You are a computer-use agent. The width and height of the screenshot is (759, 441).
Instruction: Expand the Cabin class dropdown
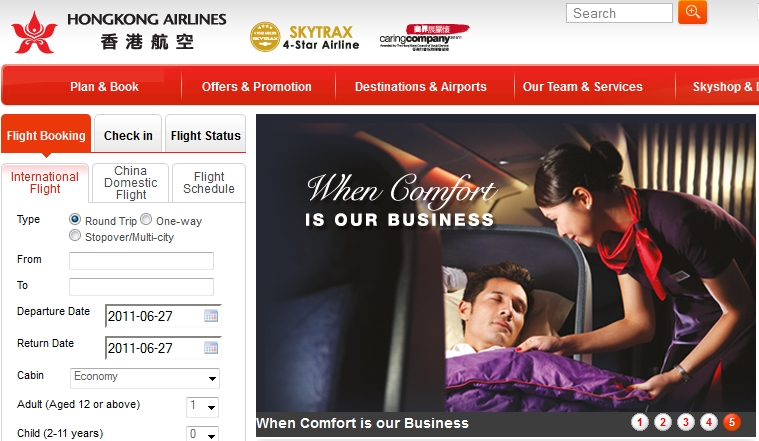(x=145, y=378)
